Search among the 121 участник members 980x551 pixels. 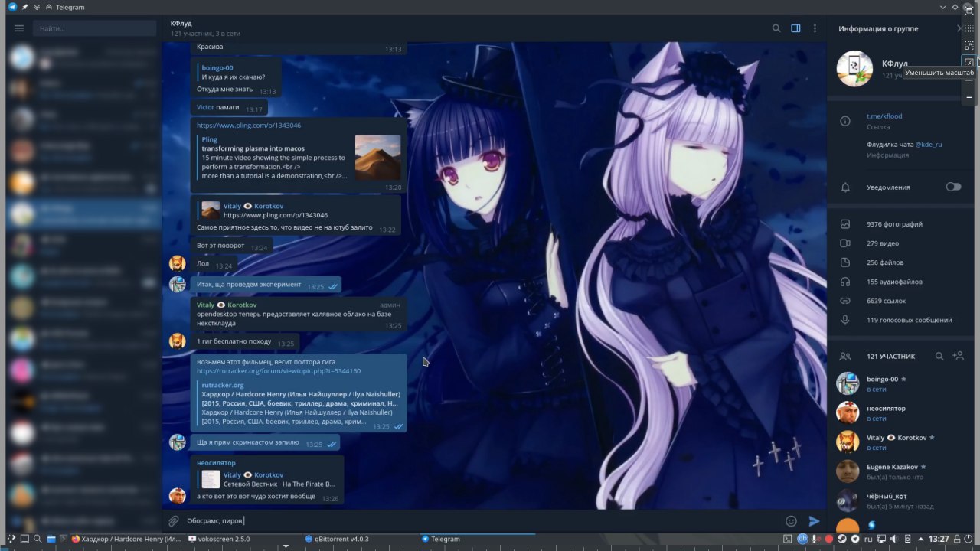click(x=939, y=356)
